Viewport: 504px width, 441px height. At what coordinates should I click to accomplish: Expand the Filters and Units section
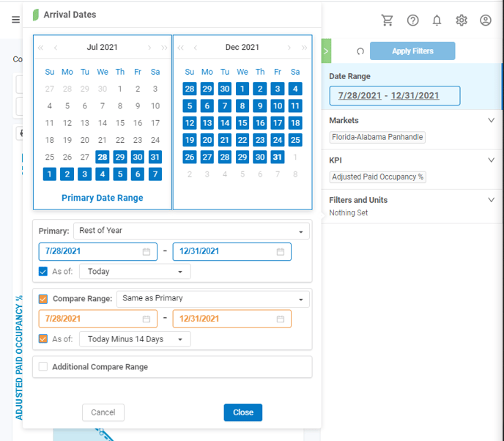491,200
